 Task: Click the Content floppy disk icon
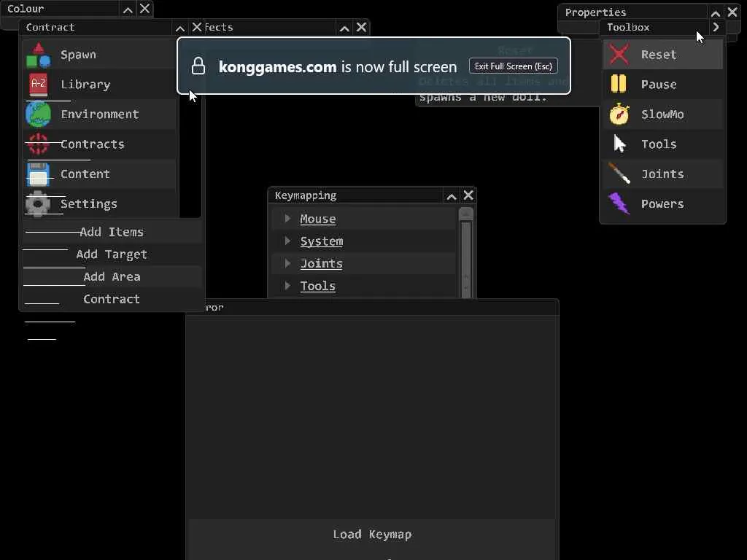pos(38,174)
